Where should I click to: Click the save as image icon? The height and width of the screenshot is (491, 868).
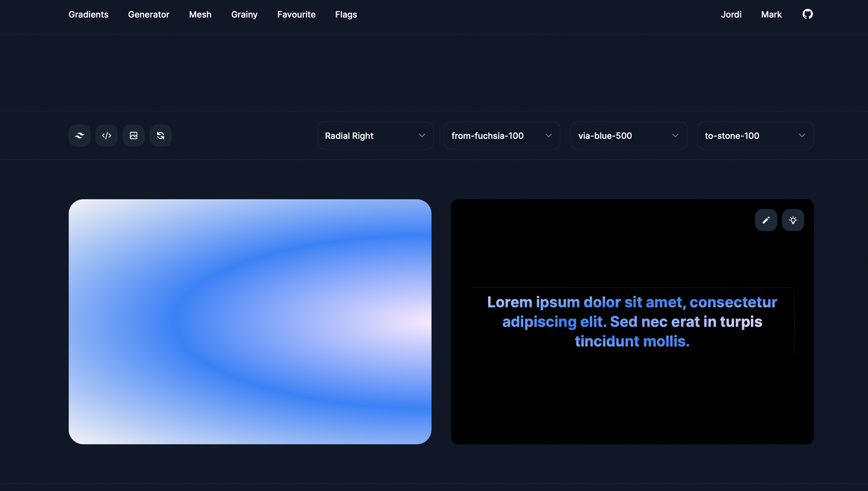(x=134, y=136)
